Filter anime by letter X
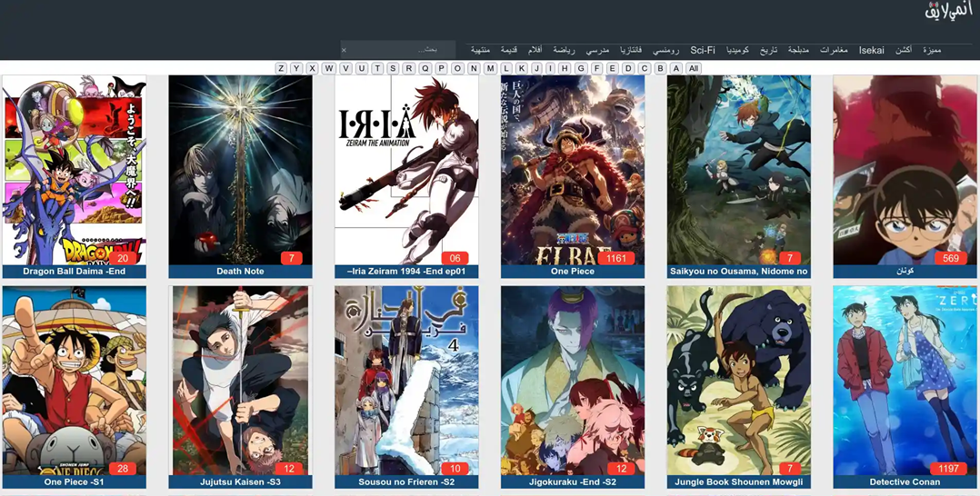Image resolution: width=980 pixels, height=496 pixels. (x=312, y=68)
